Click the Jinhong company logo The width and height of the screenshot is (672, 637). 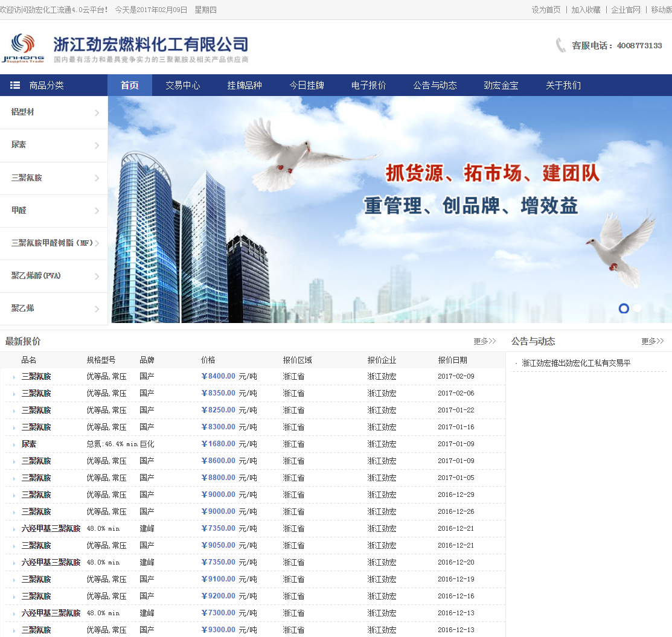point(23,48)
